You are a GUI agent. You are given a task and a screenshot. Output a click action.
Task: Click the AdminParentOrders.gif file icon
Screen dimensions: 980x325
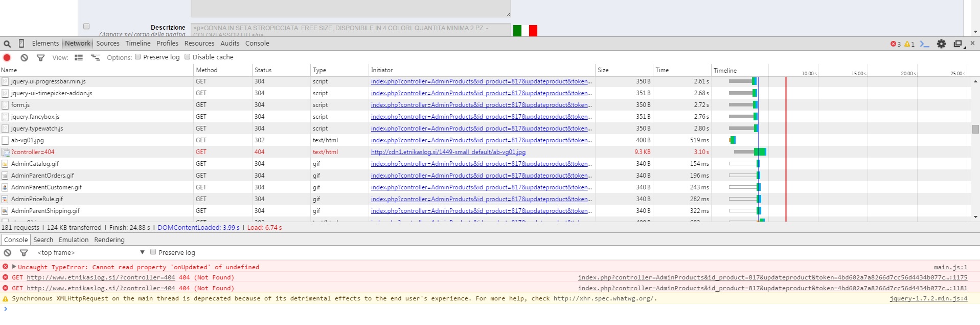5,176
